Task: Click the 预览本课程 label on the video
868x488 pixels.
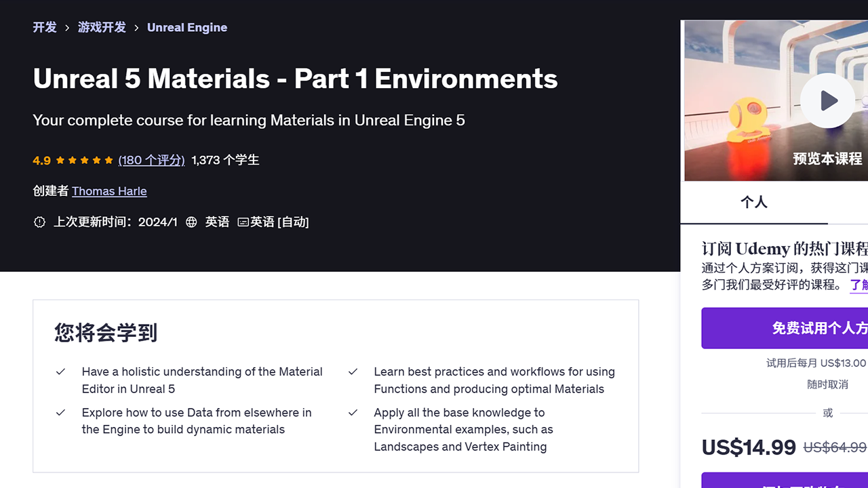Action: (827, 158)
